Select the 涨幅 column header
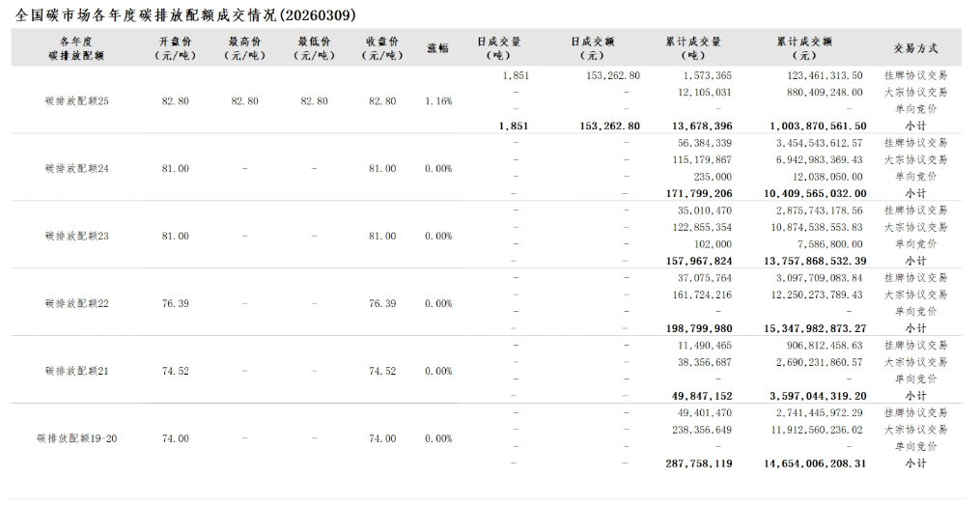Screen dimensions: 980x505 [x=437, y=48]
